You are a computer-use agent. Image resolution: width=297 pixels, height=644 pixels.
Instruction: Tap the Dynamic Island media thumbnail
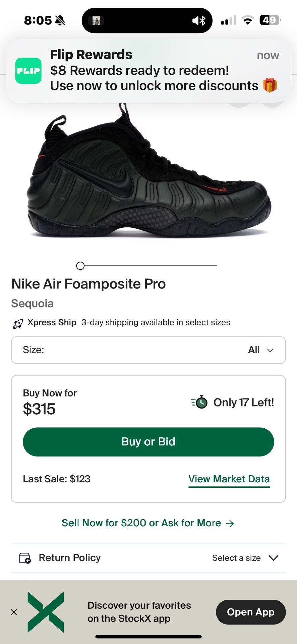[x=96, y=21]
